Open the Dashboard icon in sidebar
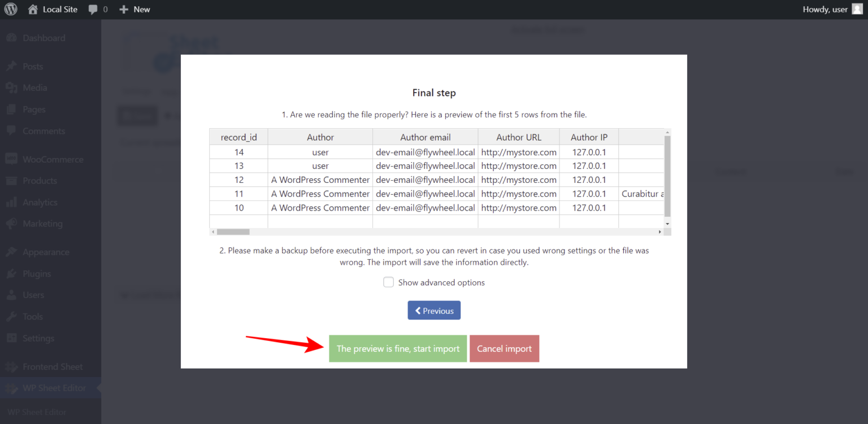868x424 pixels. 11,38
